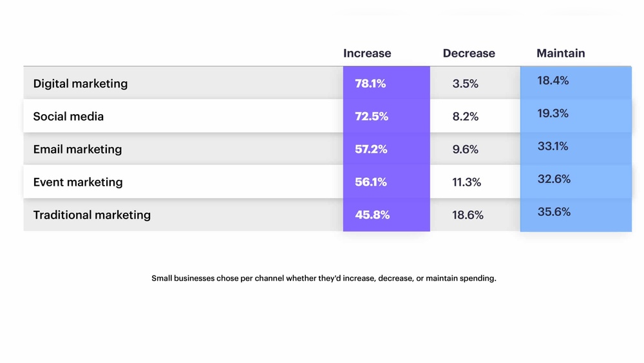Click the Maintain column header
644x363 pixels.
[561, 54]
